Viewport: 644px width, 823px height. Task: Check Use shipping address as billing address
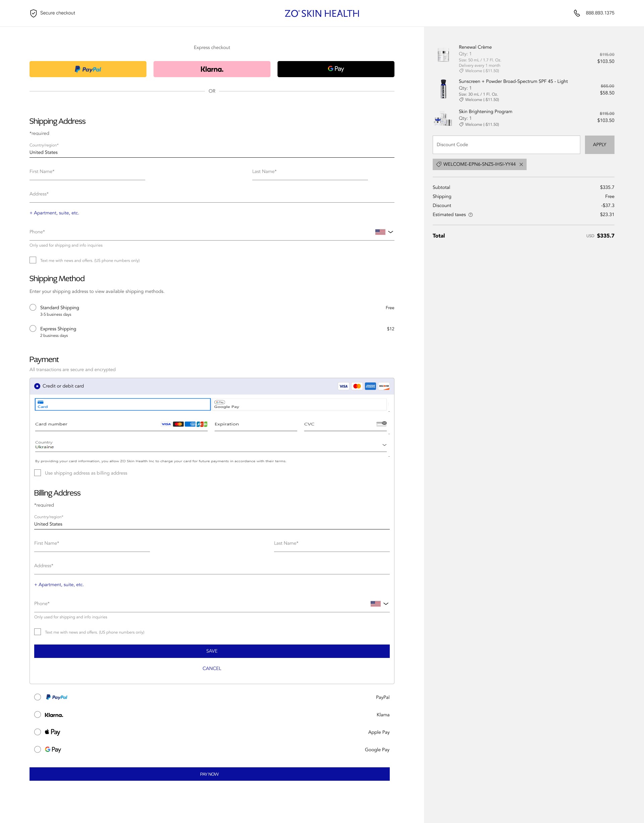[x=38, y=473]
